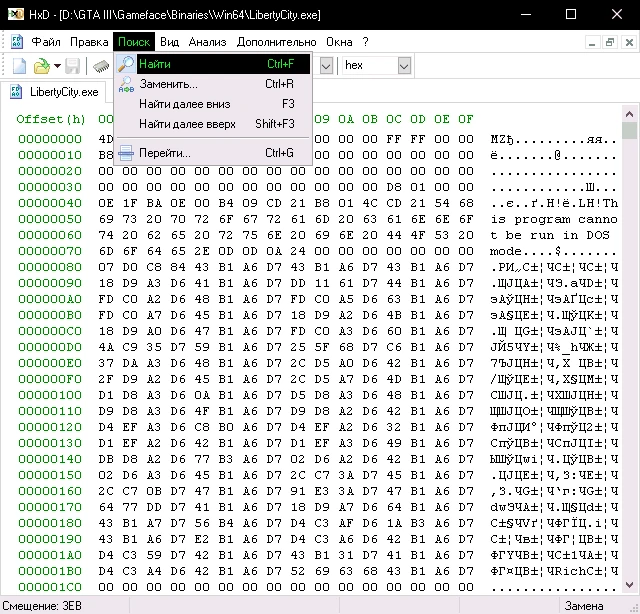640x614 pixels.
Task: Click the vertical scrollbar down arrow
Action: click(629, 585)
